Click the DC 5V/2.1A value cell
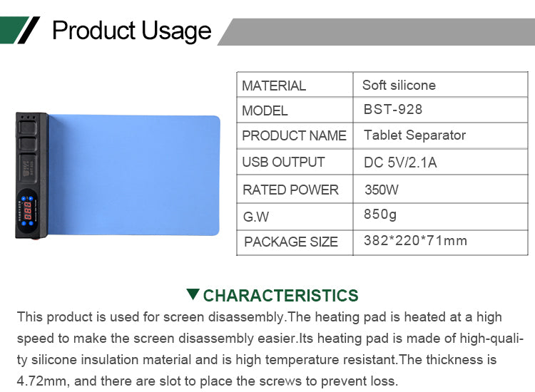This screenshot has height=392, width=535. pos(399,163)
